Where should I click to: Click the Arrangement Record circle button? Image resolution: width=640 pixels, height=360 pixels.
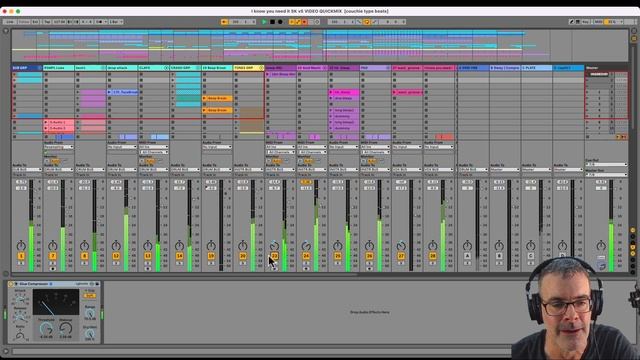[x=280, y=22]
